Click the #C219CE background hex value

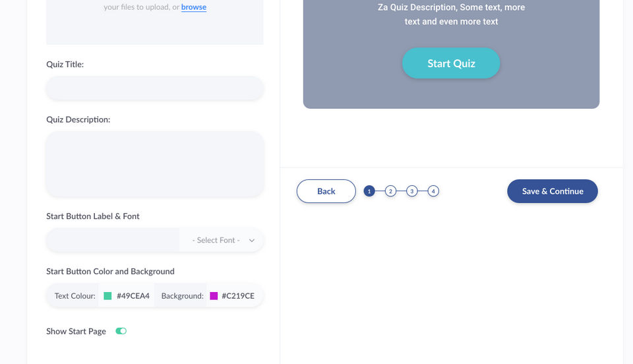[238, 296]
